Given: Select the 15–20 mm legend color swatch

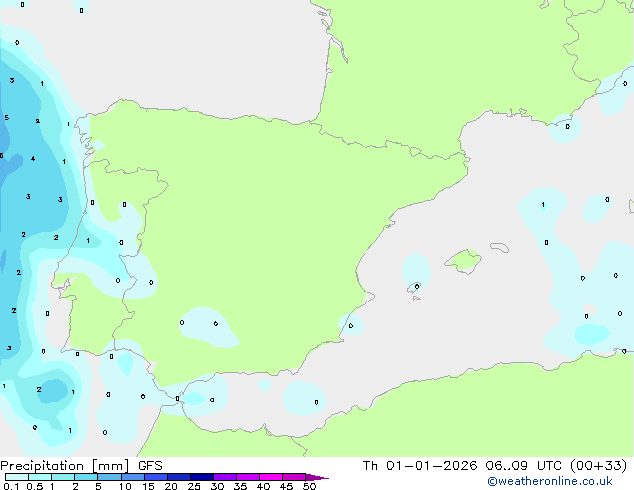Looking at the screenshot, I should 156,477.
